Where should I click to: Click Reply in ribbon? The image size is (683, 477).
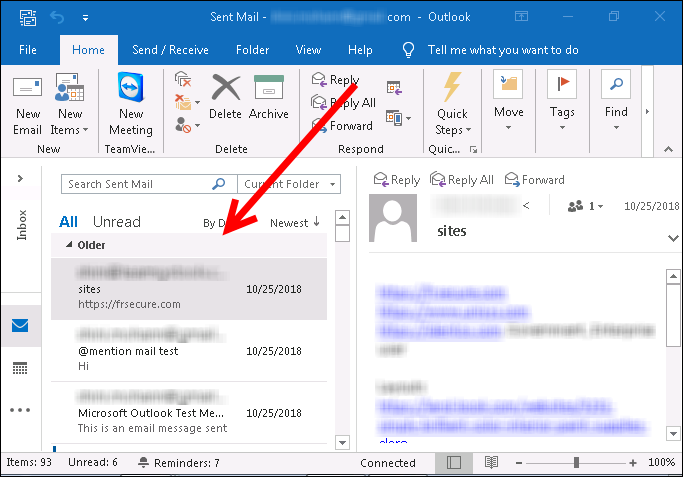coord(335,80)
